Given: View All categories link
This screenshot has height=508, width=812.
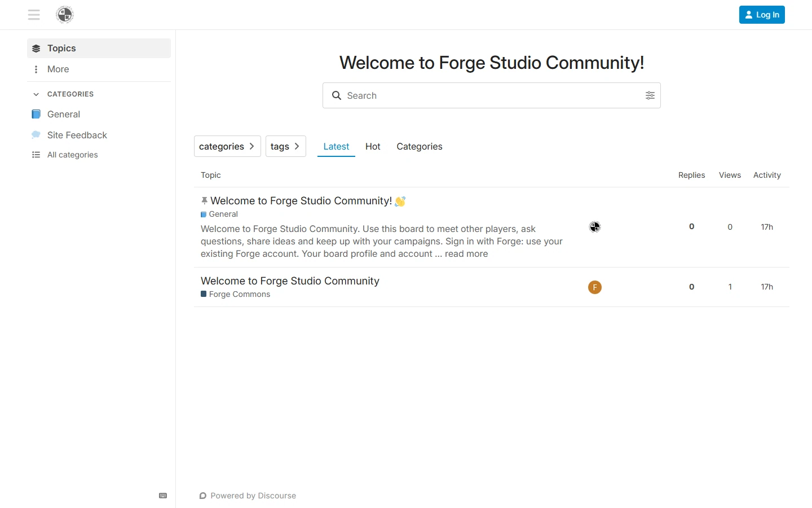Looking at the screenshot, I should [x=99, y=155].
